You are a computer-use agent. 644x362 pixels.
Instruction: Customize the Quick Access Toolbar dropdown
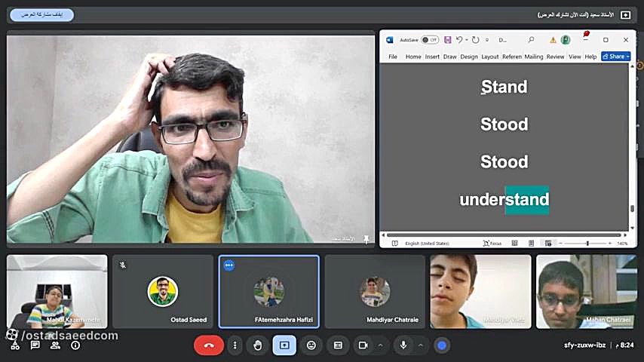tap(487, 40)
